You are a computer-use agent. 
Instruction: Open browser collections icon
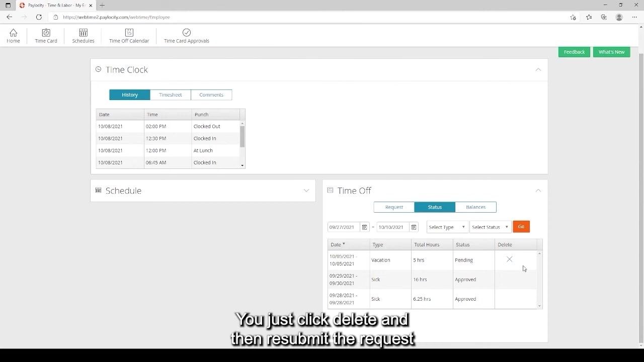tap(604, 17)
